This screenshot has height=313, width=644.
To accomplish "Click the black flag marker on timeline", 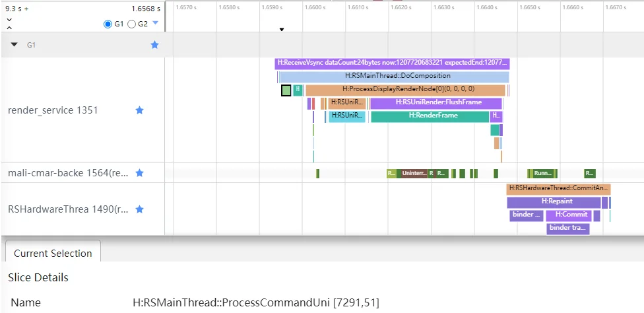I will coord(282,30).
